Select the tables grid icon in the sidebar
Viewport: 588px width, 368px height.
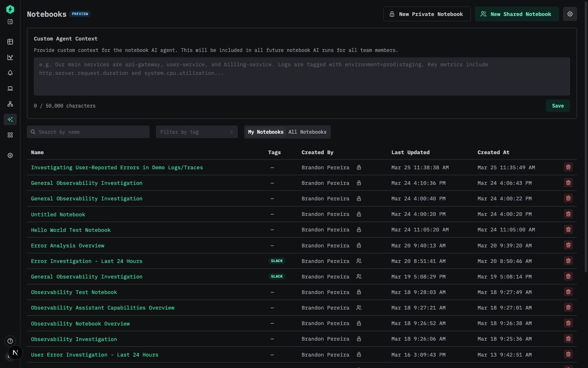click(x=10, y=41)
